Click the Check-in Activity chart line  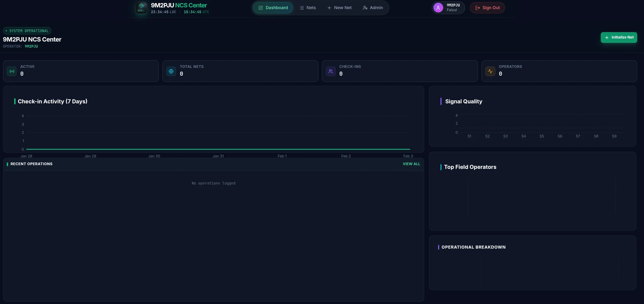(x=218, y=149)
